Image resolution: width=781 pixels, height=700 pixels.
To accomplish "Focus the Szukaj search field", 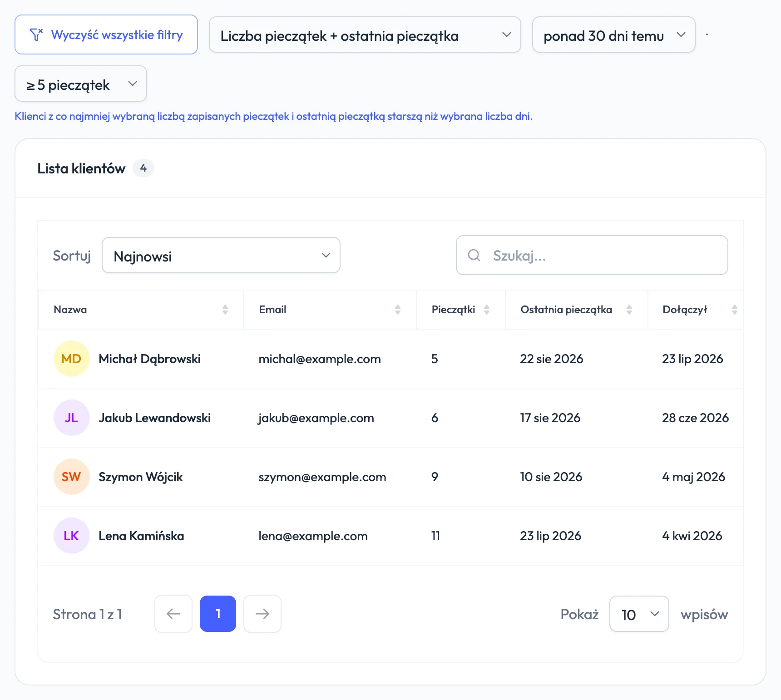I will 592,255.
